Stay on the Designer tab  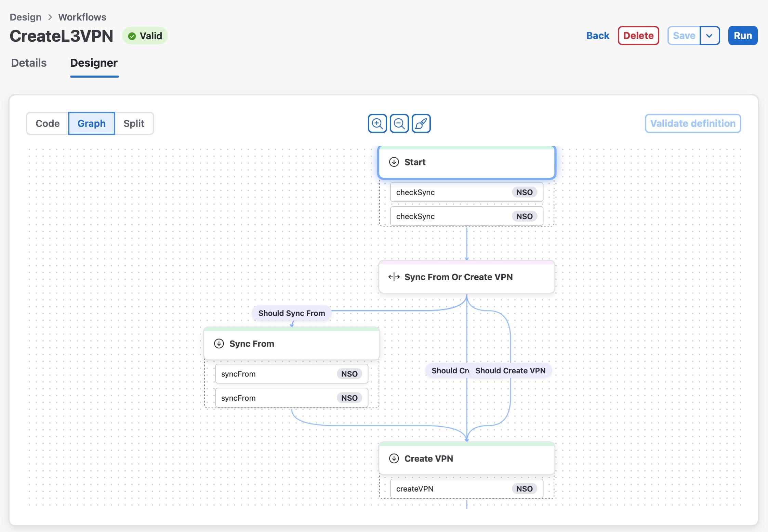tap(94, 63)
